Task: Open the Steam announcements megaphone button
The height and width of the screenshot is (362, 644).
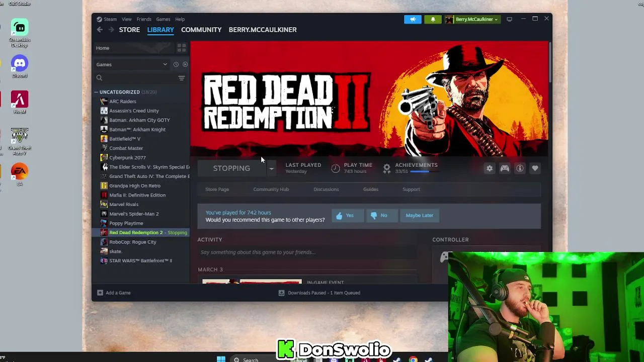Action: click(x=413, y=19)
